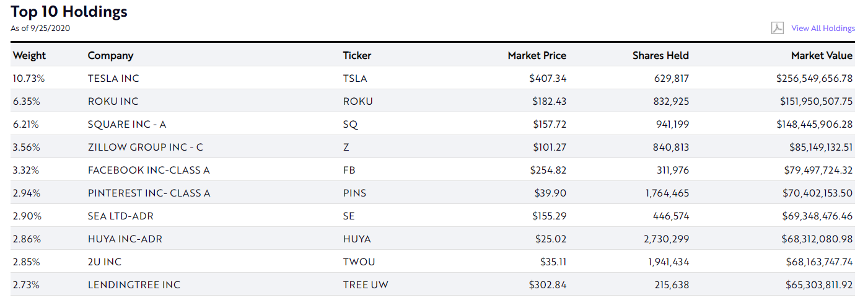Open the View All Holdings link
Image resolution: width=868 pixels, height=305 pixels.
[x=823, y=28]
